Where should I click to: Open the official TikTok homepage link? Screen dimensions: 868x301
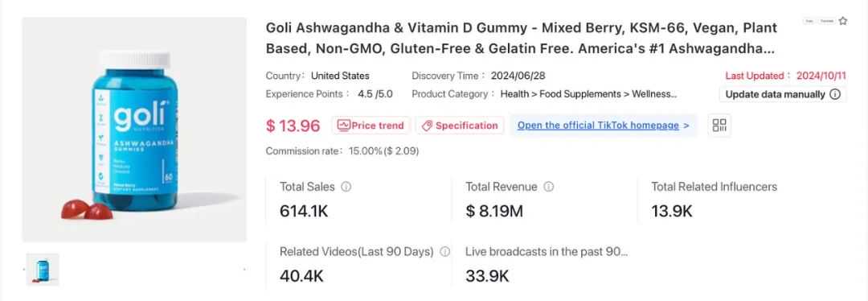click(x=598, y=126)
